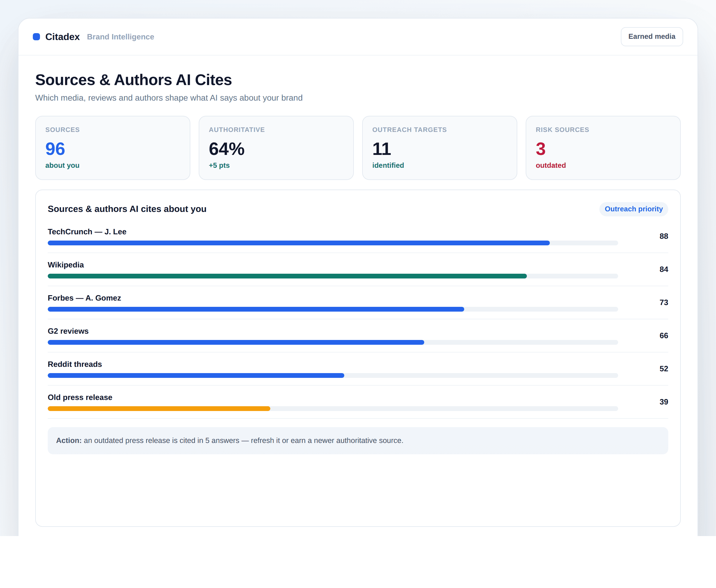Click the page subtitle about media and reviews
Screen dimensions: 716x588
click(169, 98)
